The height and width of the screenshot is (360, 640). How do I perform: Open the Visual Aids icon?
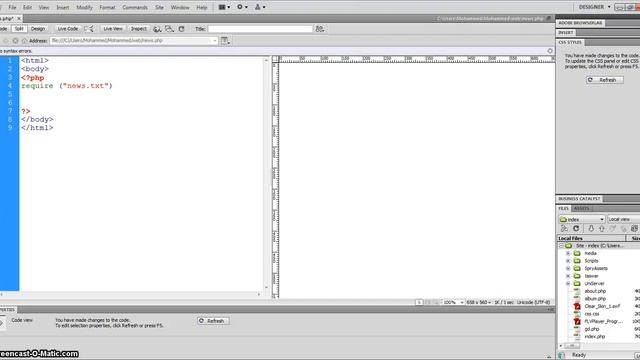(x=169, y=29)
